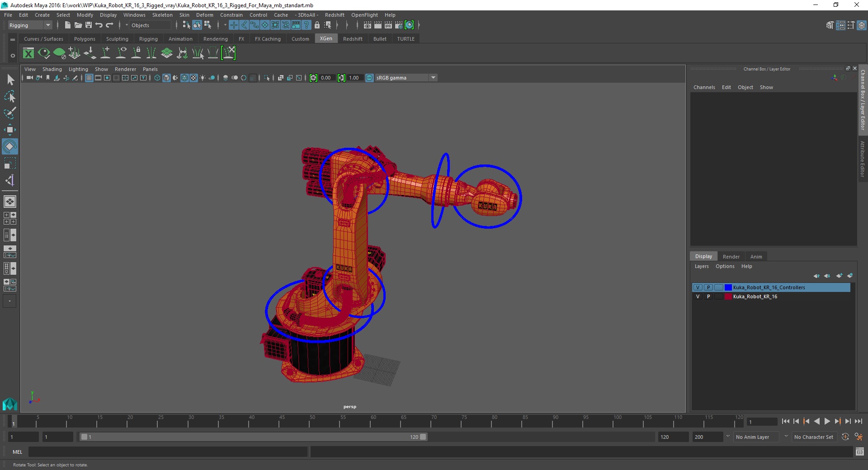Open the Script Editor button

(860, 452)
